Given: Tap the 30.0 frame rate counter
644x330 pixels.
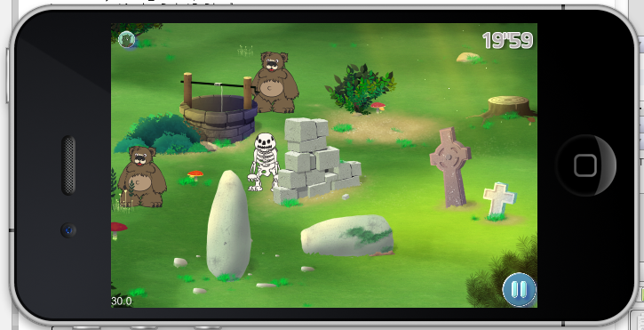Looking at the screenshot, I should [x=122, y=302].
